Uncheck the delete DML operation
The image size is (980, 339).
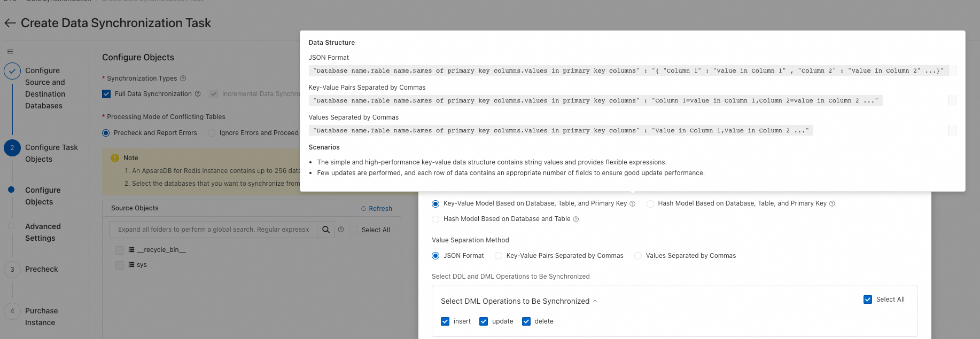(526, 321)
